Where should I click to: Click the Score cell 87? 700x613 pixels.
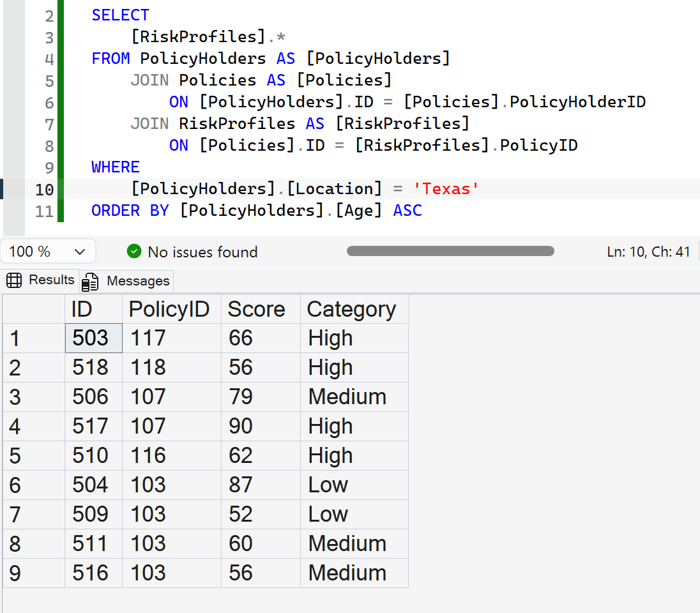[261, 485]
